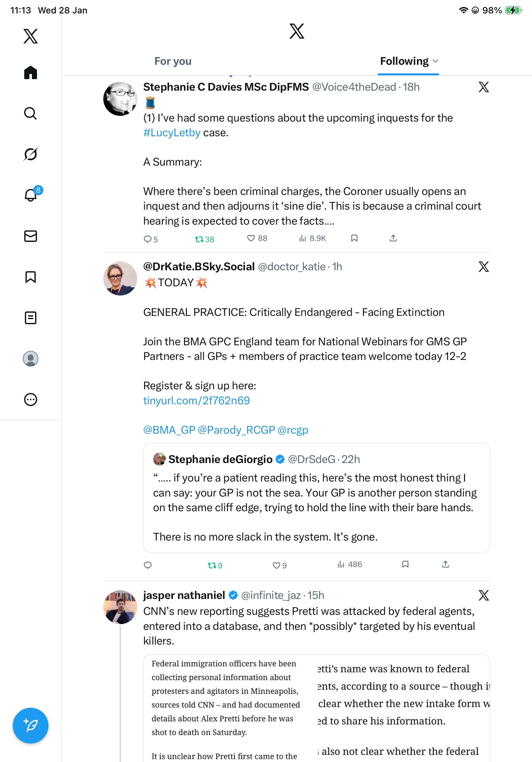Viewport: 532px width, 762px height.
Task: Open Search from the sidebar
Action: click(31, 113)
